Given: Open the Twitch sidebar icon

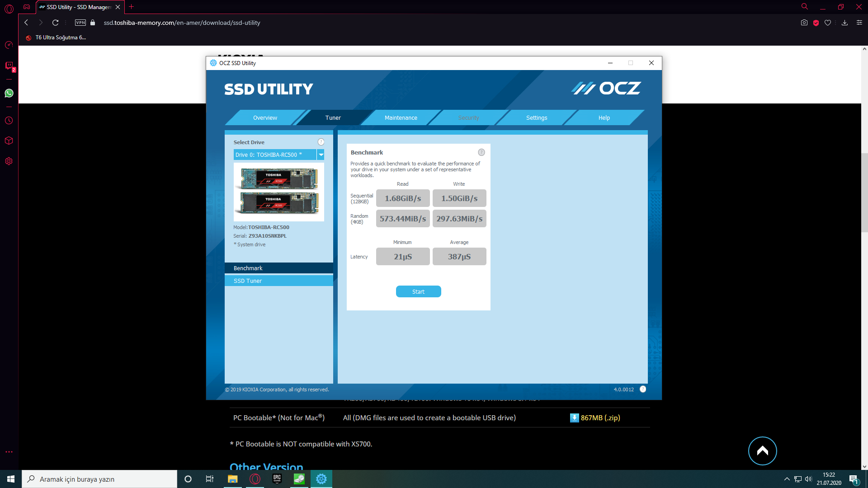Looking at the screenshot, I should coord(9,66).
